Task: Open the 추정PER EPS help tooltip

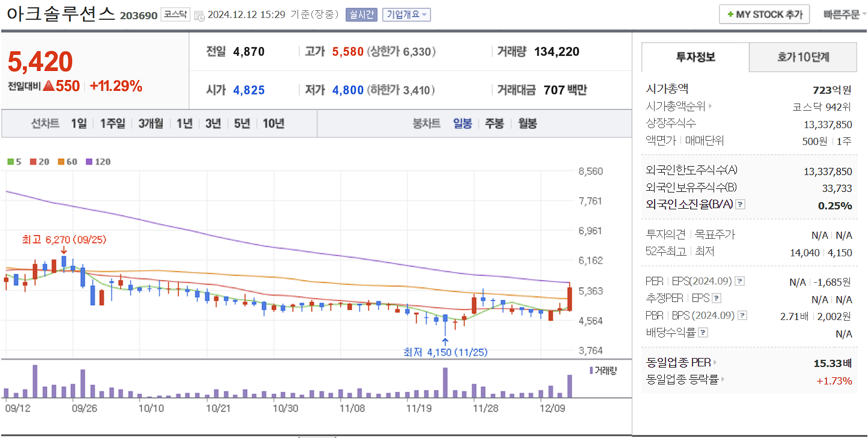Action: (717, 298)
